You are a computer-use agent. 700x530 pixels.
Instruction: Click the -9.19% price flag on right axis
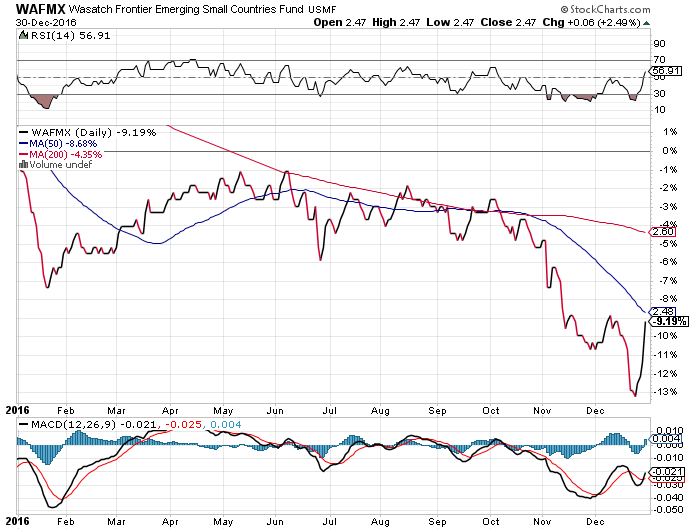click(669, 321)
